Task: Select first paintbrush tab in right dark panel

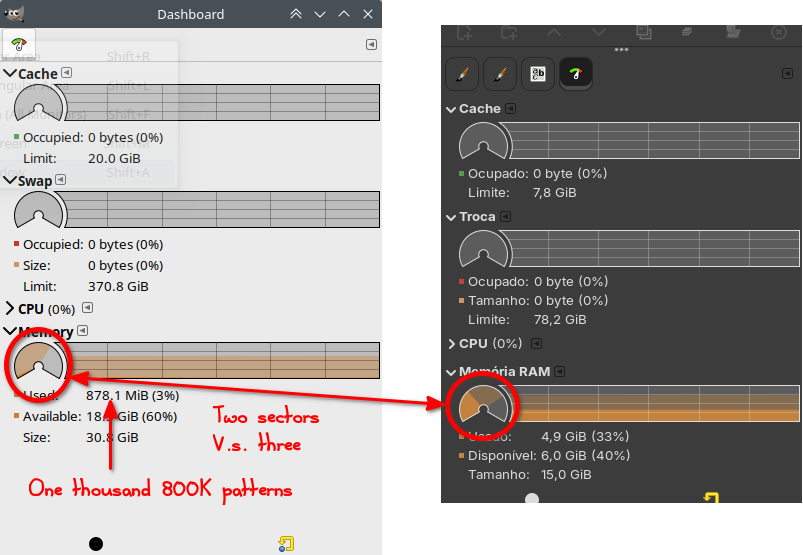Action: [462, 74]
